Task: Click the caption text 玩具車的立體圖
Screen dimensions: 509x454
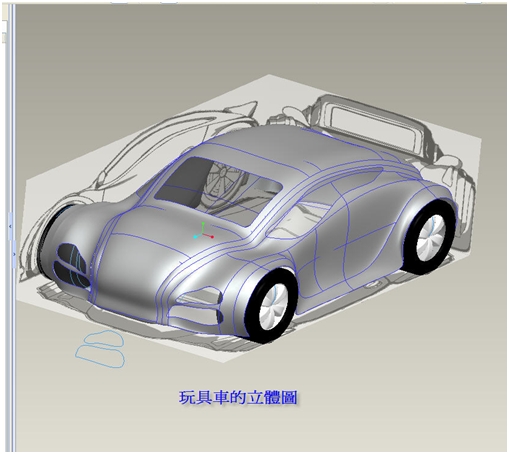Action: [x=238, y=398]
